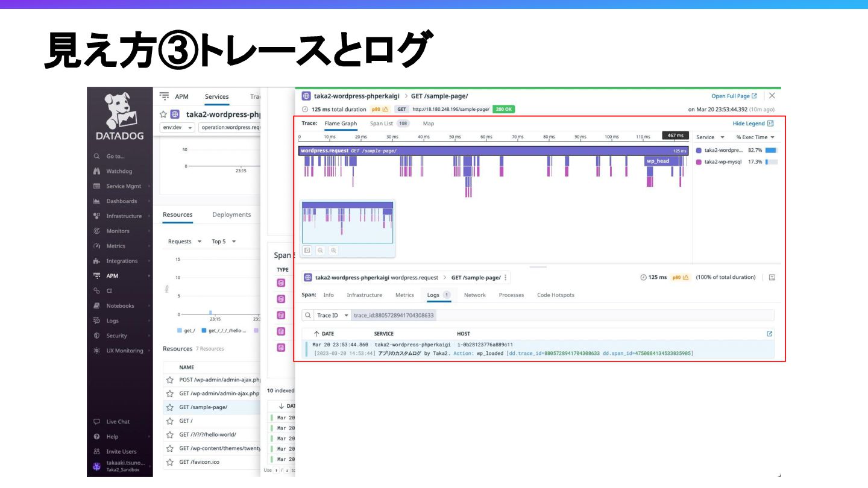868x488 pixels.
Task: Open the env:dev dropdown
Action: (x=177, y=128)
